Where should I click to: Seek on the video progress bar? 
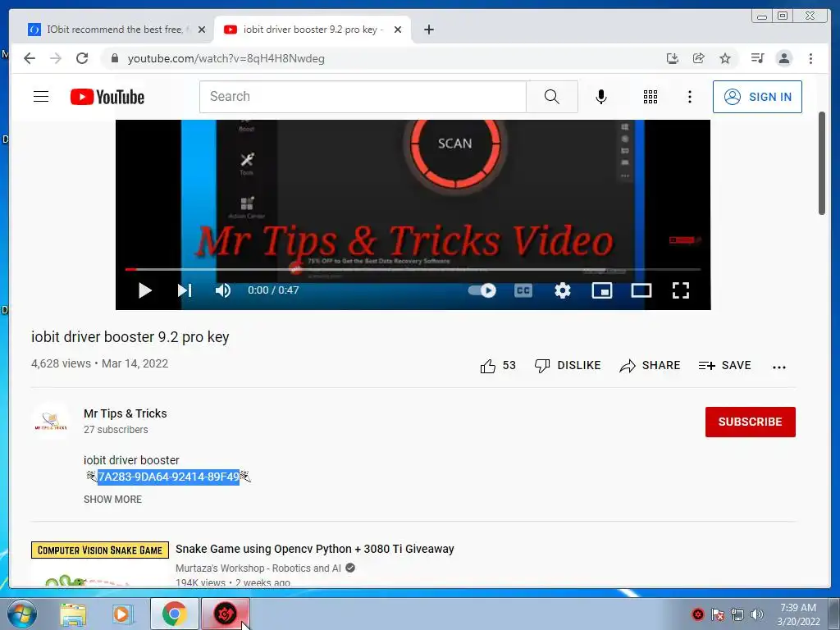413,269
